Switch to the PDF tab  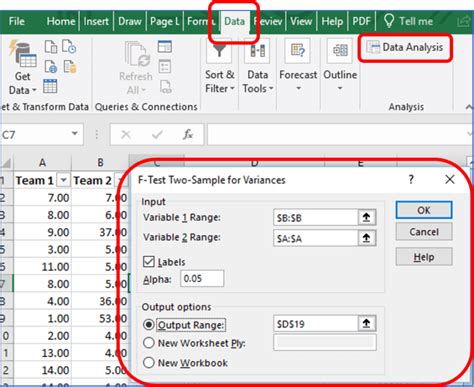pyautogui.click(x=361, y=21)
